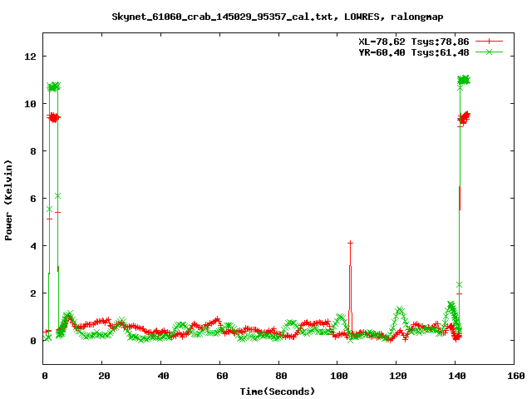Click the Time(Seconds) x-axis label

click(x=278, y=391)
